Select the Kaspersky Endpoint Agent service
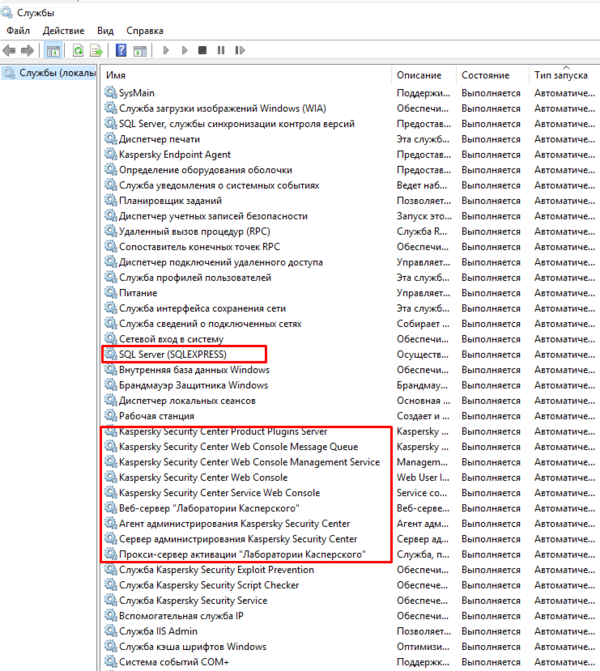 click(x=174, y=155)
